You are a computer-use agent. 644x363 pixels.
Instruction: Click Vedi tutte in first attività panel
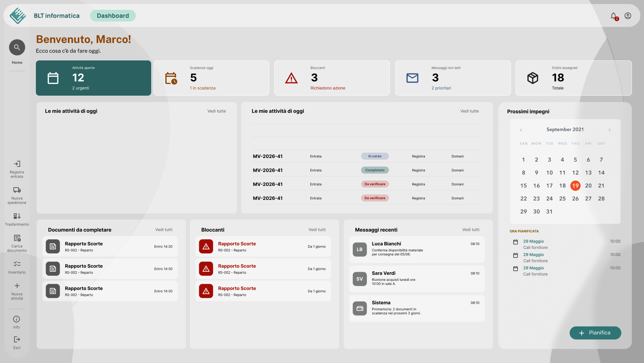coord(217,111)
